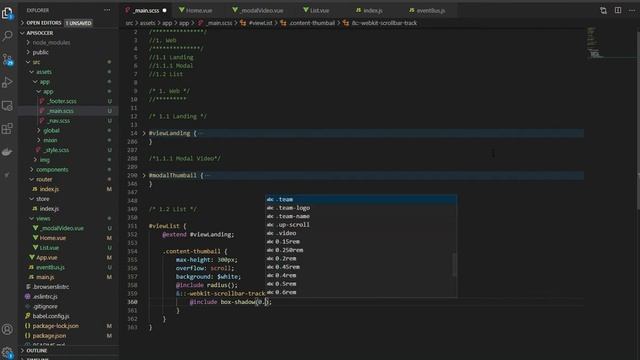Screen dimensions: 640x360
Task: Open the Manage gear menu
Action: click(7, 352)
